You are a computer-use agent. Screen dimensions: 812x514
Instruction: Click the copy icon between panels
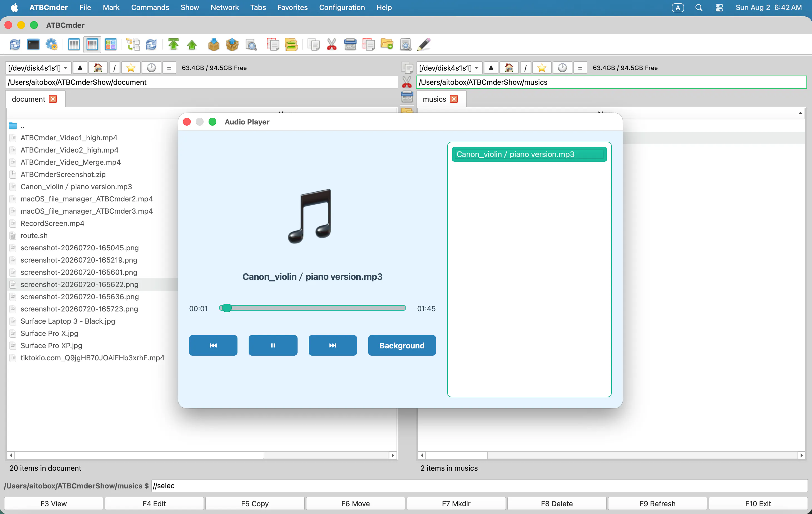407,68
